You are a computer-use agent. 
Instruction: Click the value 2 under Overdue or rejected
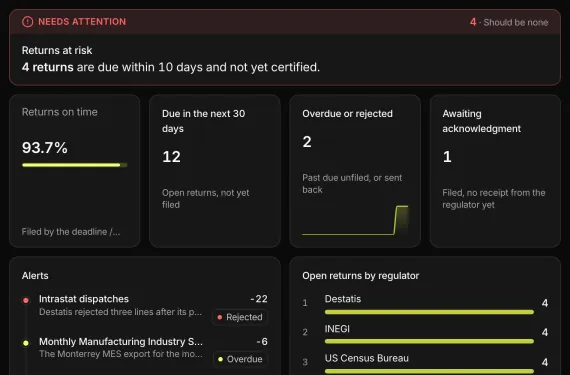coord(307,141)
